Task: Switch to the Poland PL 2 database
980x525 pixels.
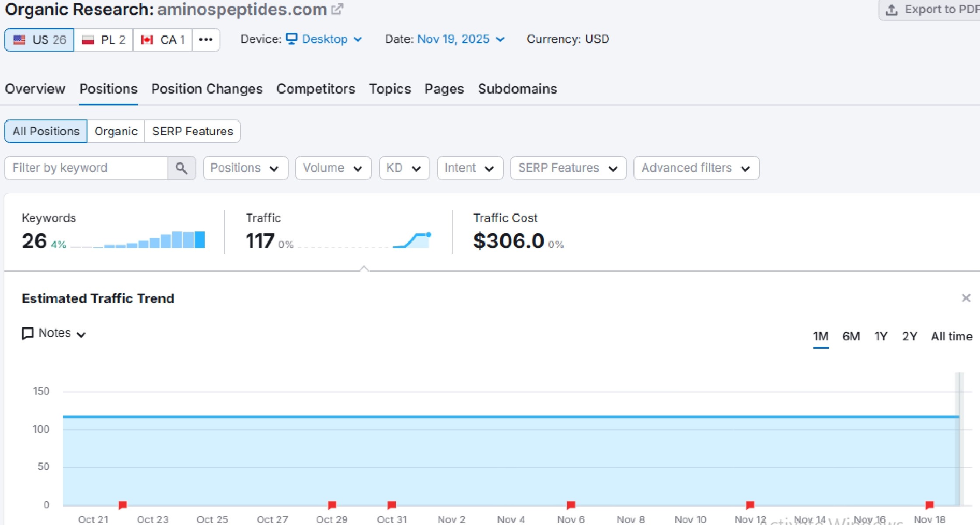Action: (104, 40)
